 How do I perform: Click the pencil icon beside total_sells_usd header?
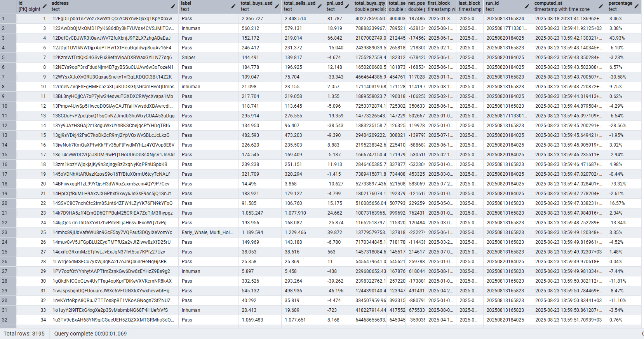click(x=320, y=6)
